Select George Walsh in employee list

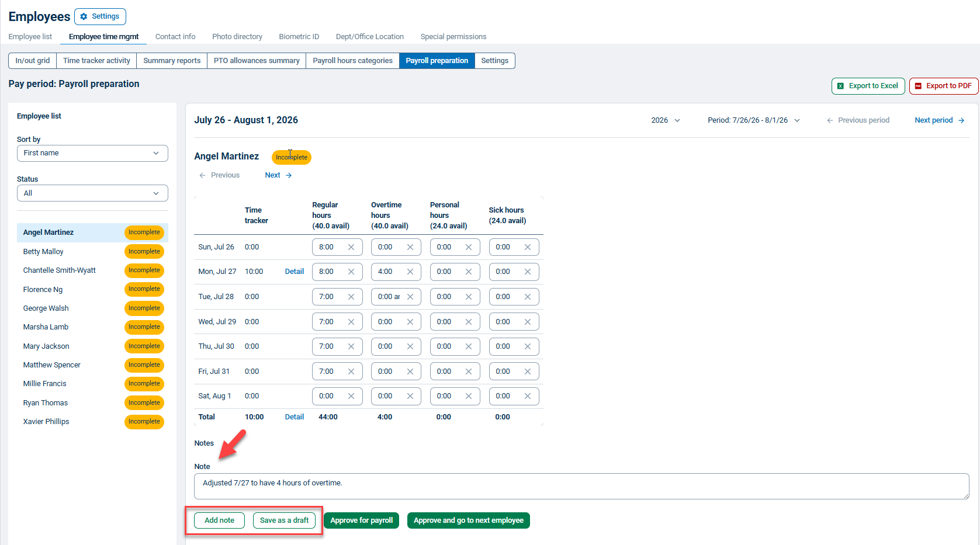92,308
